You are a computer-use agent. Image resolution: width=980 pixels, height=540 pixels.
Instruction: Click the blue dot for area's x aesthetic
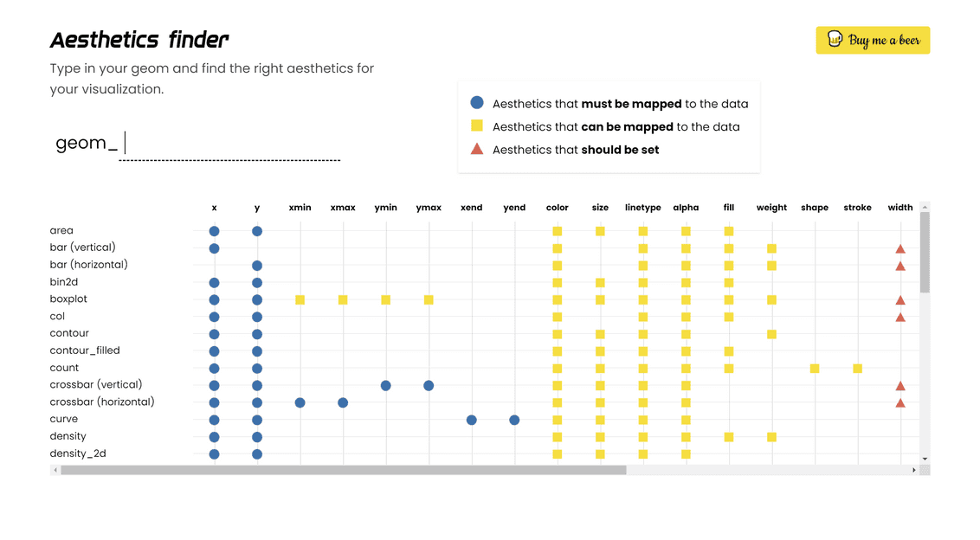pos(214,230)
